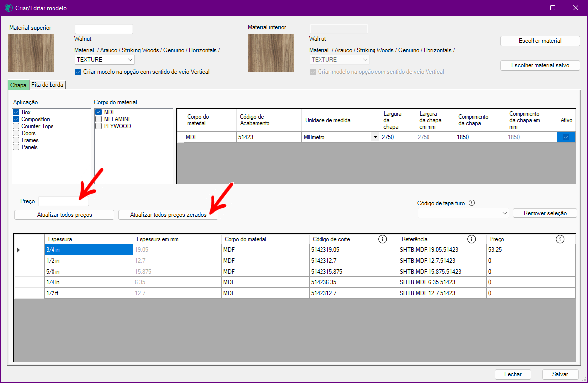Expand the Unidade de medida Milímetro dropdown
Screen dimensions: 588x383
point(375,137)
